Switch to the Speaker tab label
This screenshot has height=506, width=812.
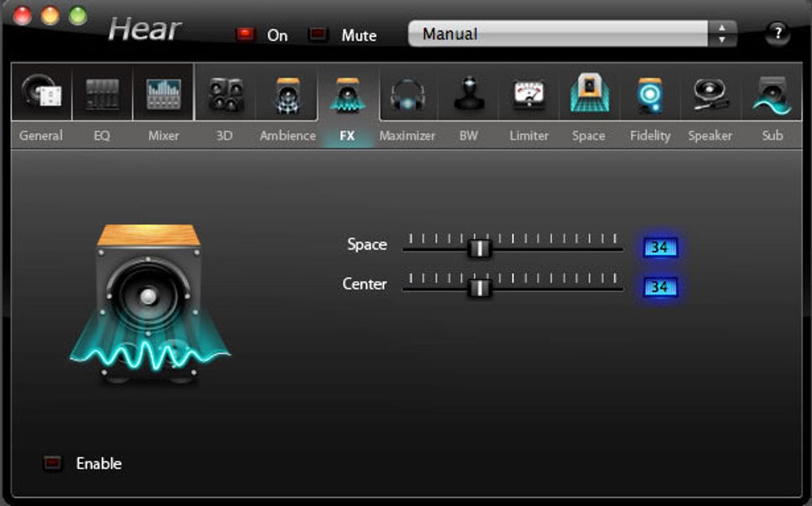tap(710, 135)
